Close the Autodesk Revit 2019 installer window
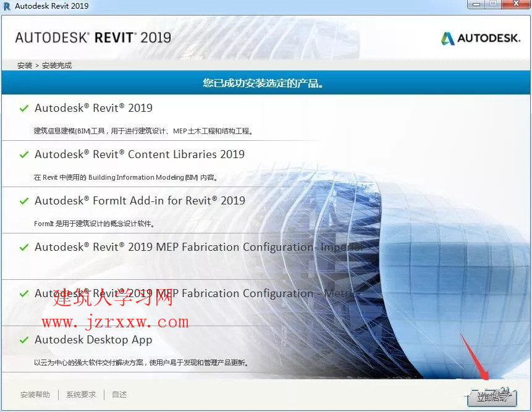The width and height of the screenshot is (532, 412). [516, 4]
